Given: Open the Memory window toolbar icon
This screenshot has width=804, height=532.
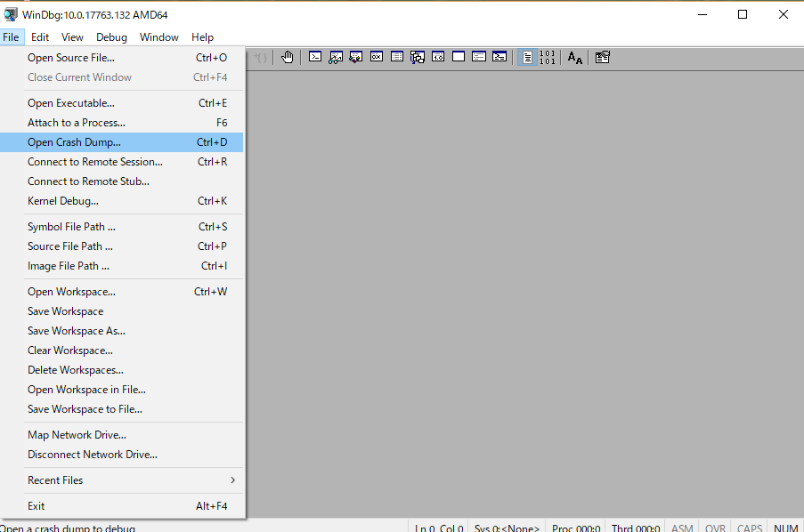Looking at the screenshot, I should click(x=397, y=57).
